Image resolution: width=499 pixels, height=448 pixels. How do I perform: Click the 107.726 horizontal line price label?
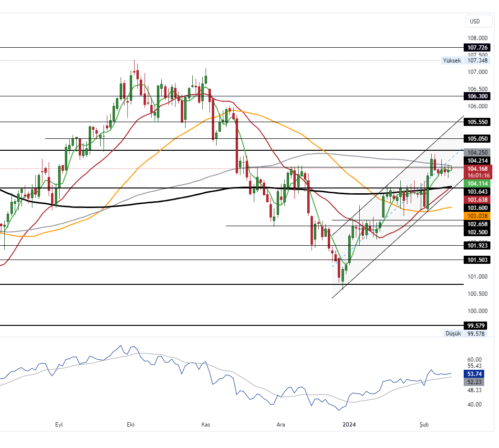click(477, 48)
